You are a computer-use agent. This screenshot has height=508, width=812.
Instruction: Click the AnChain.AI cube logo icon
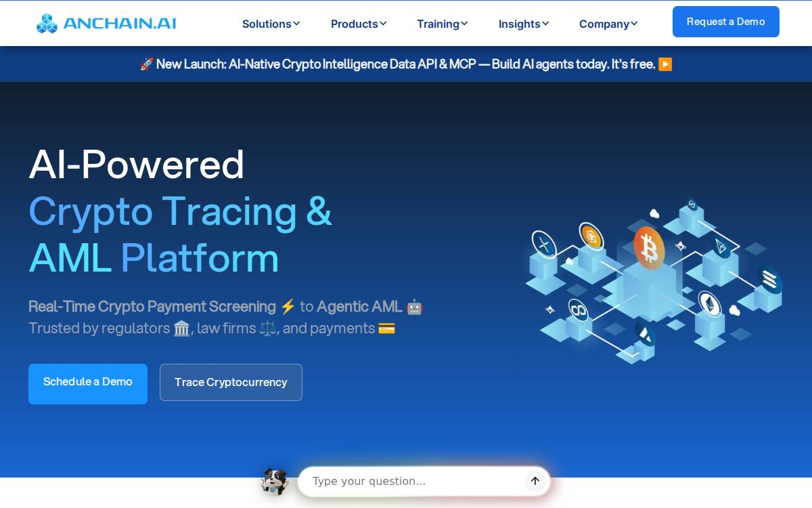[47, 23]
